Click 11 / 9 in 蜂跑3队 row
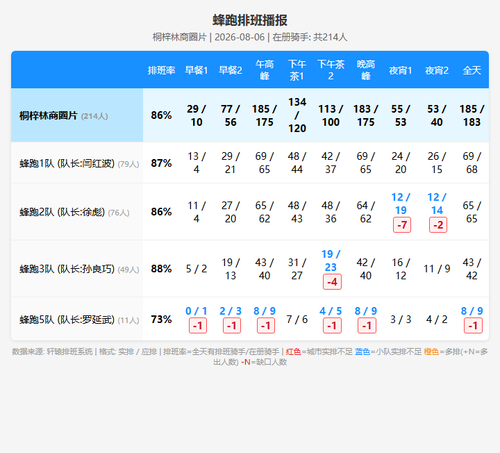This screenshot has height=453, width=500. click(x=437, y=269)
